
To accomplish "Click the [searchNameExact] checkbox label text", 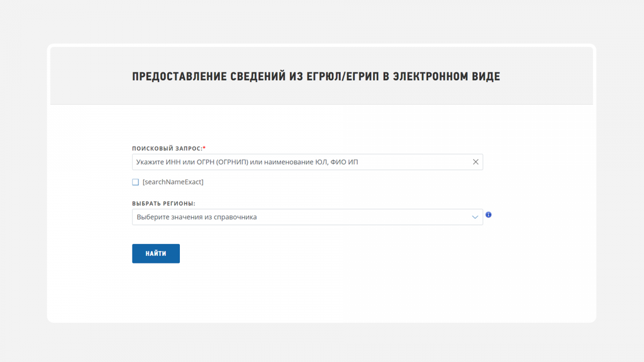I will click(x=173, y=182).
